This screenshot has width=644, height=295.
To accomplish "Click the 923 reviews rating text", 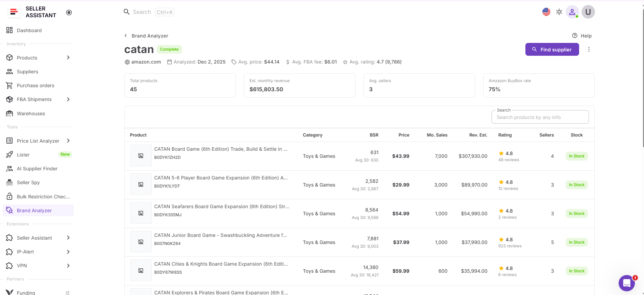I will pos(510,246).
